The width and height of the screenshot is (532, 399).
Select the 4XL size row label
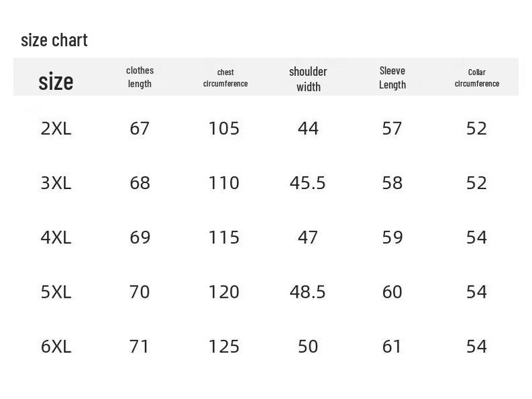56,237
